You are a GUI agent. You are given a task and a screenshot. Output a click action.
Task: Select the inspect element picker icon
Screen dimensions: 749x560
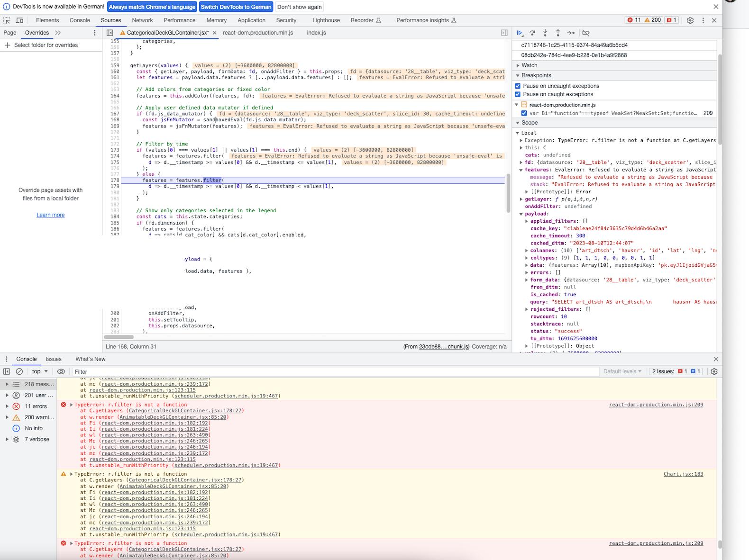pos(7,20)
